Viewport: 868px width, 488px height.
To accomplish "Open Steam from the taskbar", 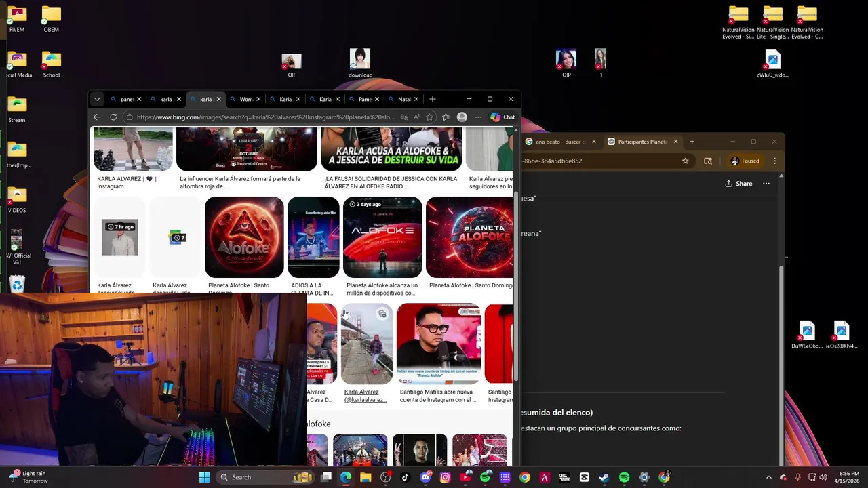I will click(x=604, y=477).
